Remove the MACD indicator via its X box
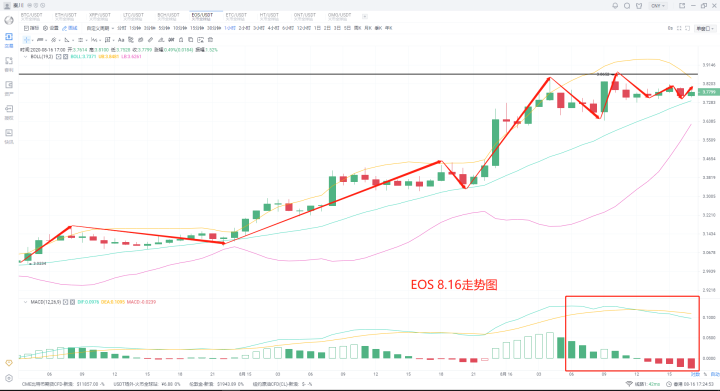The height and width of the screenshot is (391, 720). point(73,302)
